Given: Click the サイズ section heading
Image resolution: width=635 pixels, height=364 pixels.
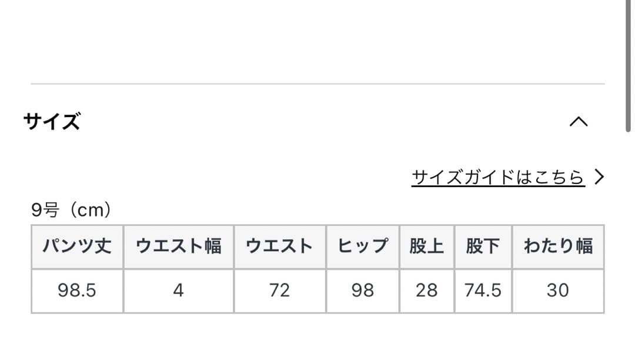Looking at the screenshot, I should 52,121.
